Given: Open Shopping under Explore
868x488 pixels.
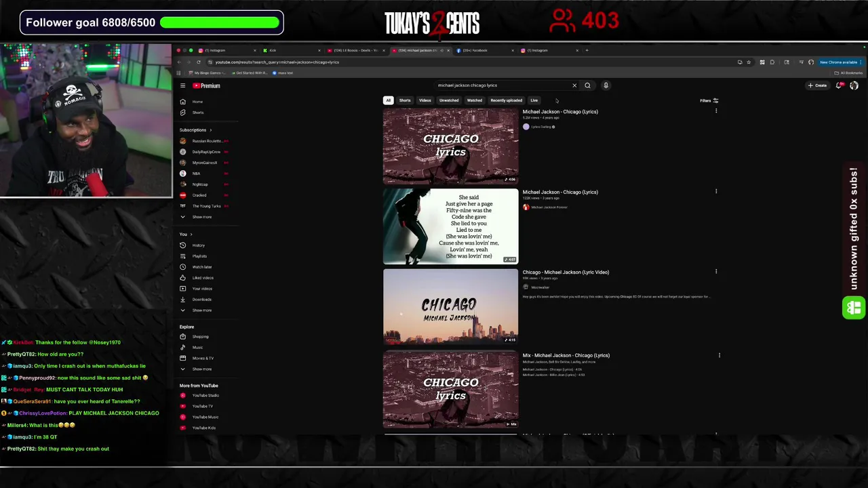Looking at the screenshot, I should click(200, 337).
